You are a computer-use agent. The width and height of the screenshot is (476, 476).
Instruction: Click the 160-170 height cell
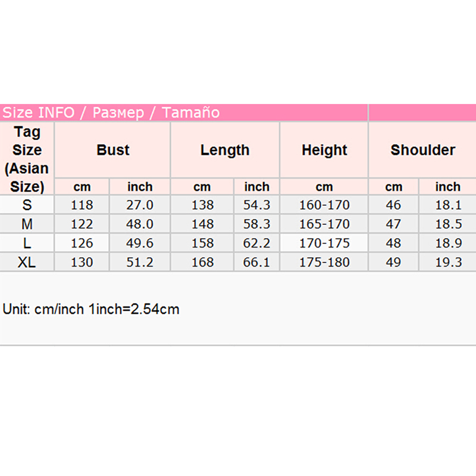click(x=324, y=205)
